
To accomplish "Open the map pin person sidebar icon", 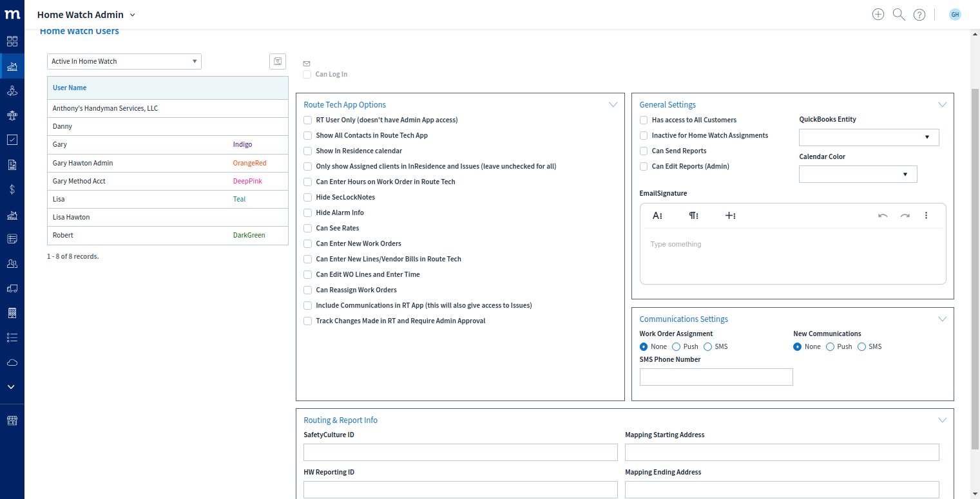I will (12, 91).
